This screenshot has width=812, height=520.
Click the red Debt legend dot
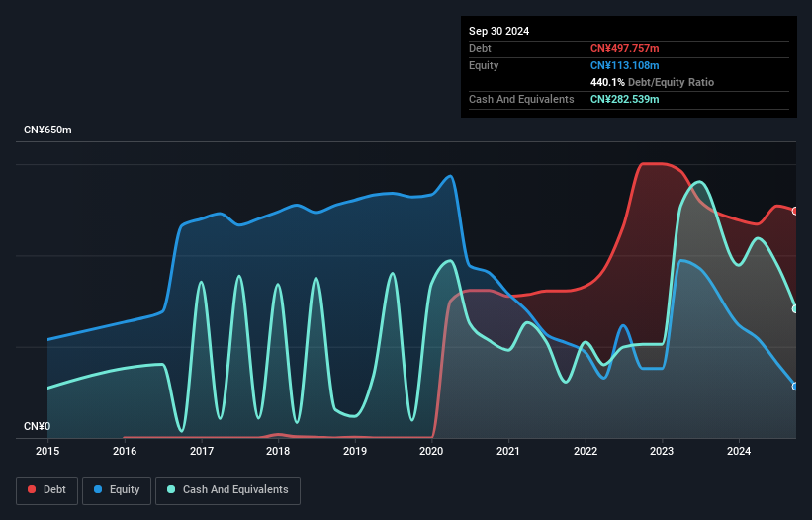coord(32,489)
